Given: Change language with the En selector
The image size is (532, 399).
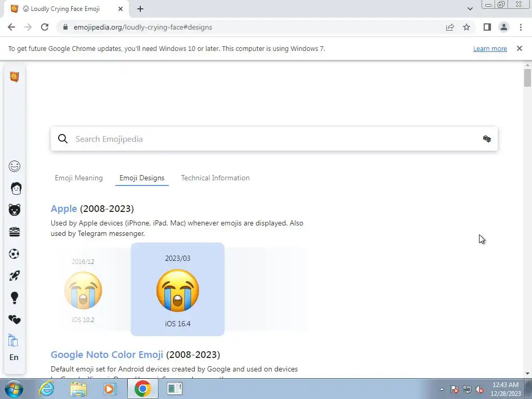Looking at the screenshot, I should 14,357.
